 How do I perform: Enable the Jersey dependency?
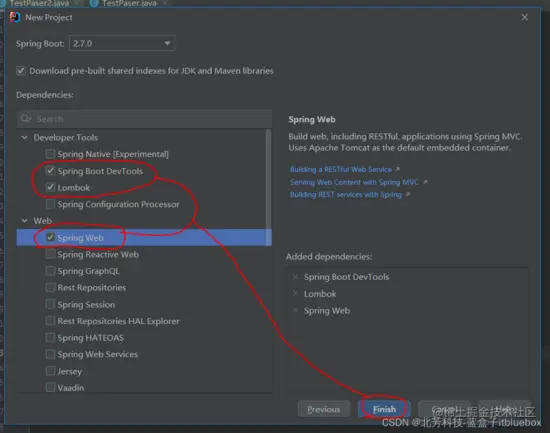[x=51, y=371]
